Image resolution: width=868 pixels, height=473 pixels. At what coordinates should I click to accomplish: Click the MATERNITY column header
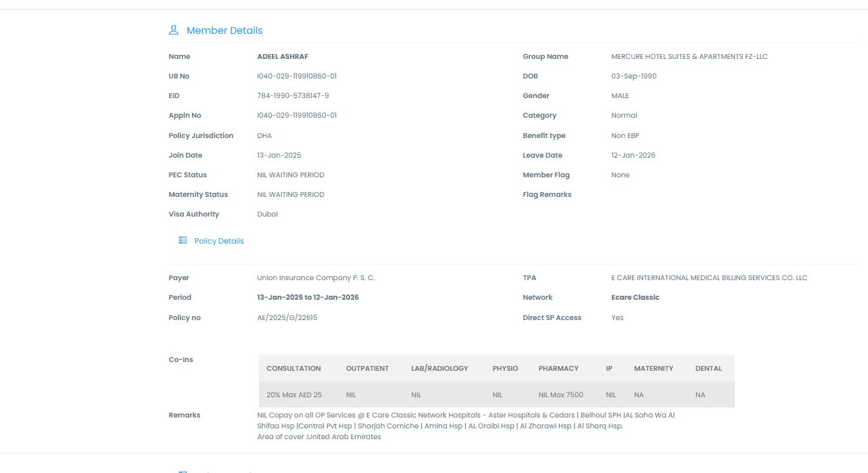(654, 368)
